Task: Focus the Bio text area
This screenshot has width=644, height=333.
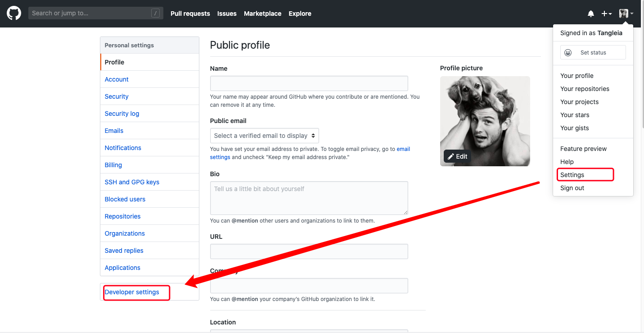Action: [x=309, y=198]
